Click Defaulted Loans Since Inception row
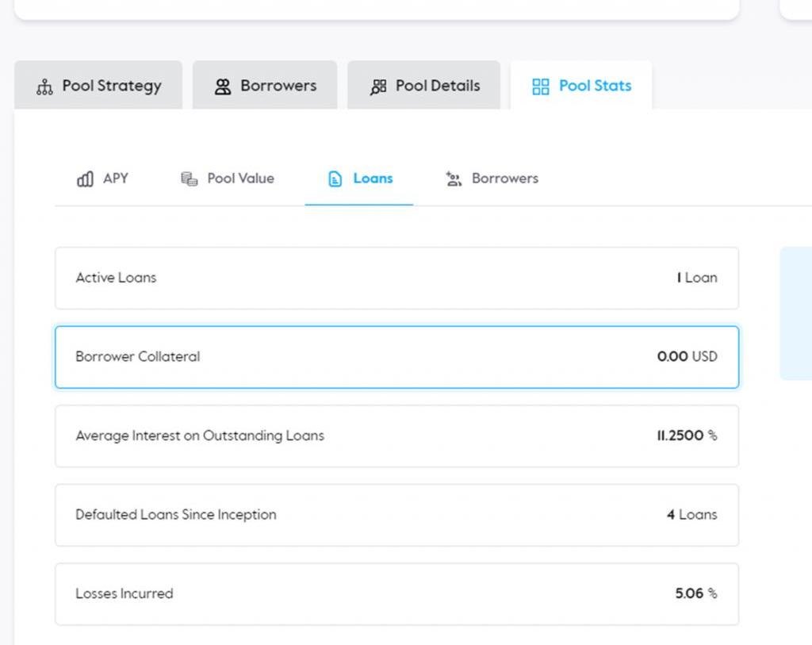The height and width of the screenshot is (645, 812). point(396,515)
